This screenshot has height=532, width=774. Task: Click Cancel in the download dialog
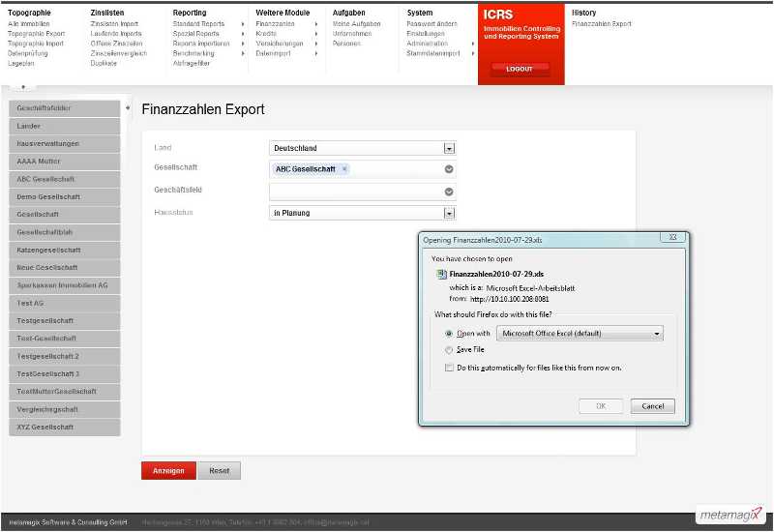click(x=652, y=406)
